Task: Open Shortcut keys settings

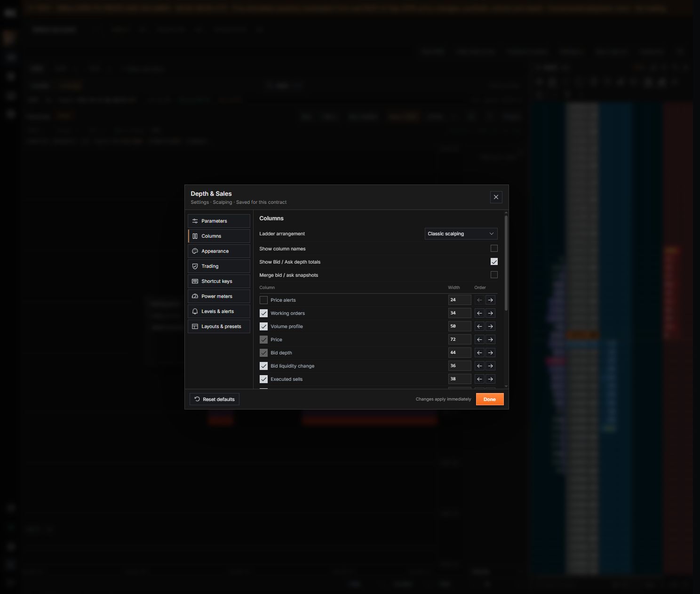Action: 219,281
